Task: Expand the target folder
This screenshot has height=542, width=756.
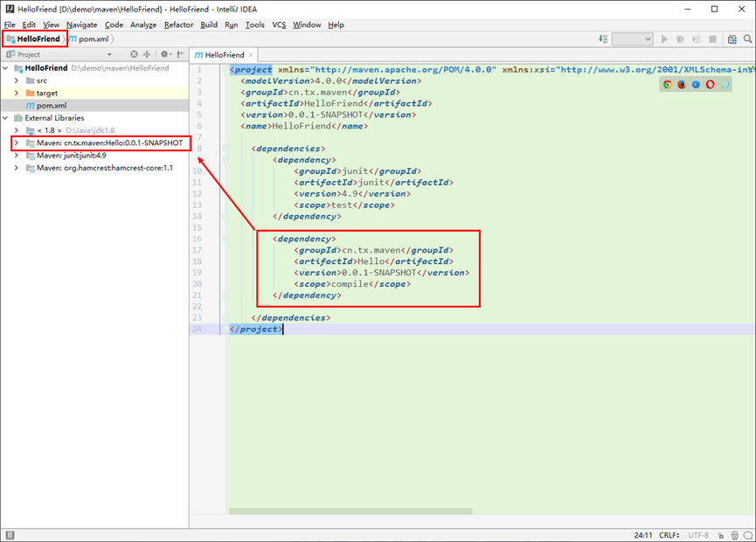Action: [x=17, y=93]
